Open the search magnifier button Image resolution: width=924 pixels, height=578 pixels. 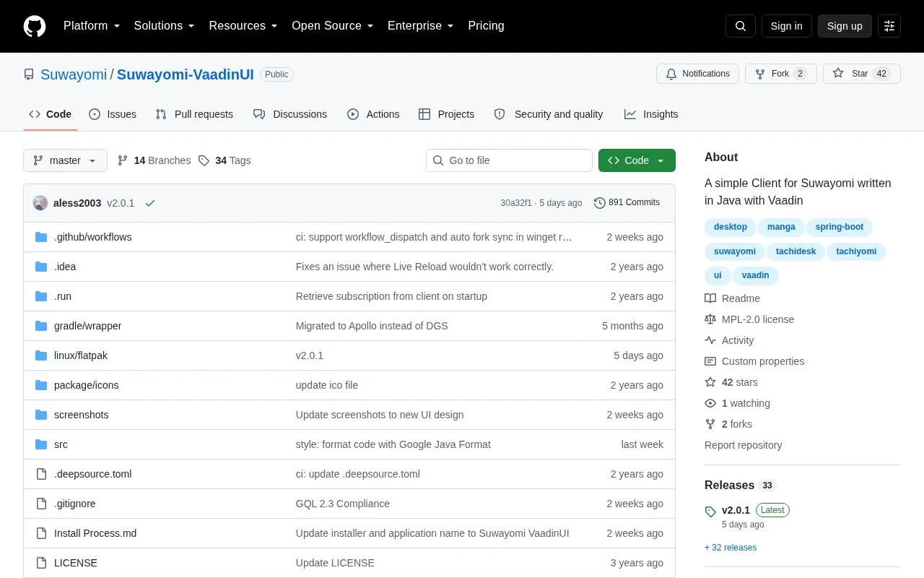click(741, 26)
